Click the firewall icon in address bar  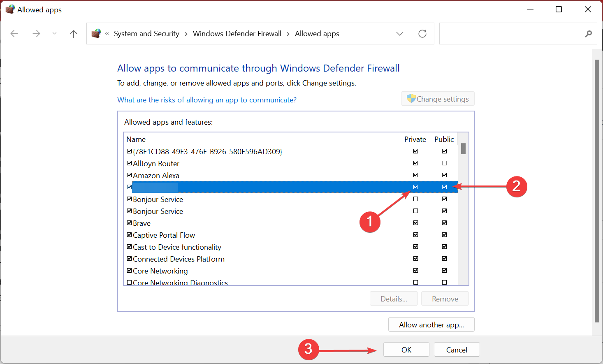coord(96,34)
